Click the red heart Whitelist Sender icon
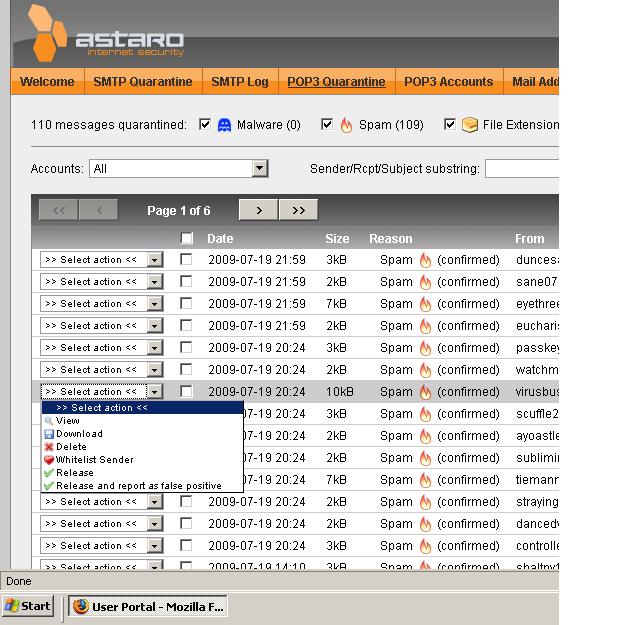640x625 pixels. pos(49,460)
